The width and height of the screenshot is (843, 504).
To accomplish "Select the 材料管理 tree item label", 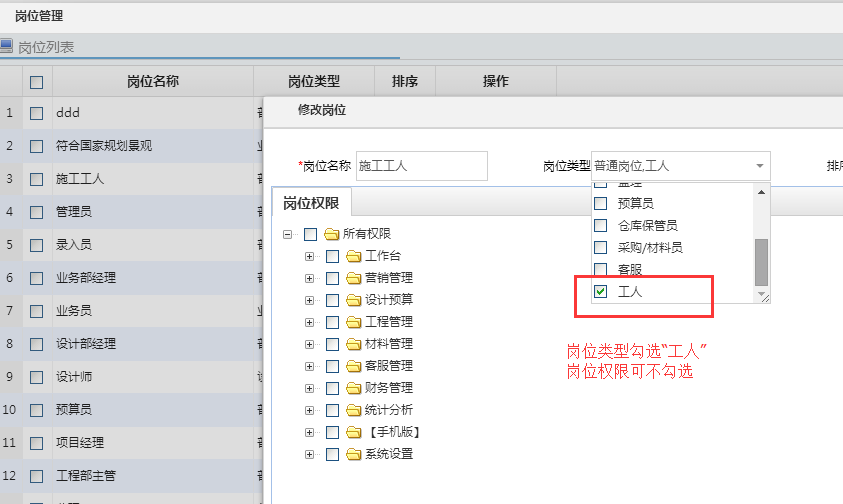I will click(389, 344).
